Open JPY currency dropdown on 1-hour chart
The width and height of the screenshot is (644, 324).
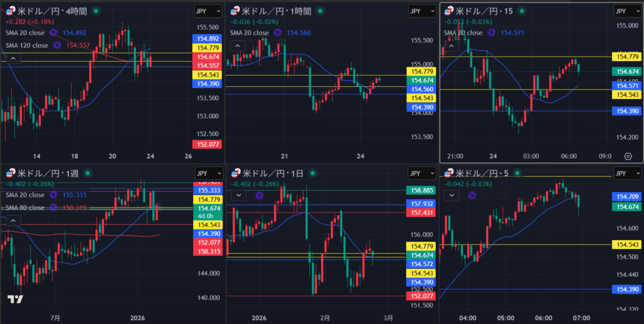tap(421, 11)
